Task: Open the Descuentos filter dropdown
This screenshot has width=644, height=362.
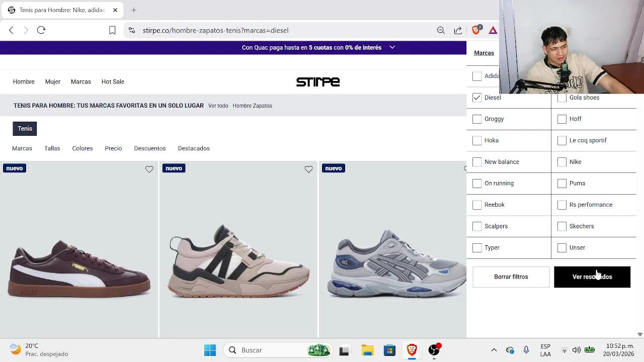Action: coord(150,148)
